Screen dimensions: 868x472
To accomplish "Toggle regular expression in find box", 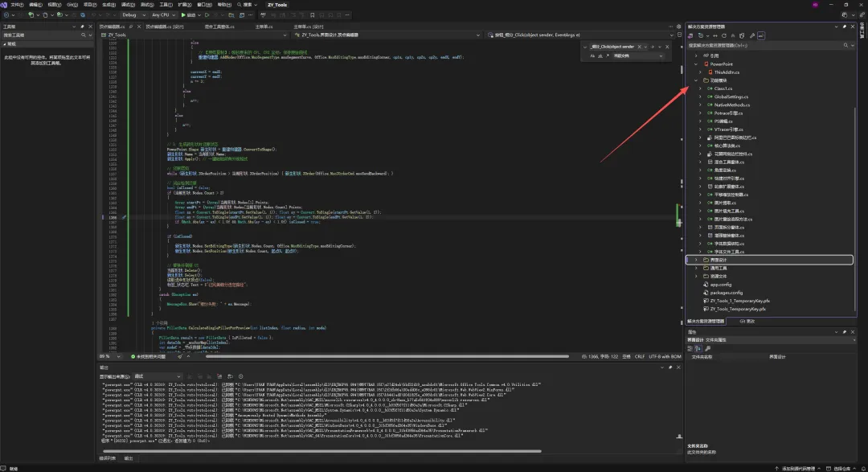I will (608, 56).
